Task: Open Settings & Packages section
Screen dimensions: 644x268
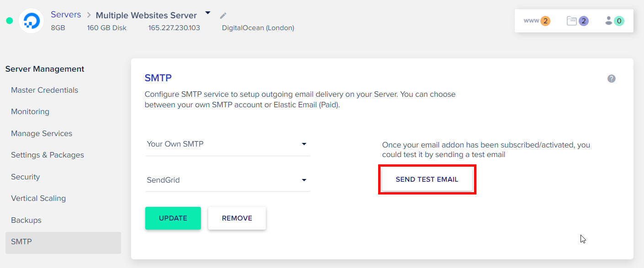Action: pos(48,155)
